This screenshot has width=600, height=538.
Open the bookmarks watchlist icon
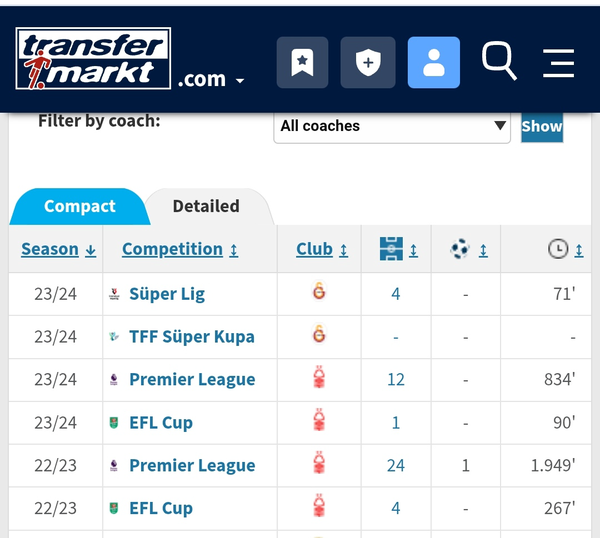(x=302, y=62)
